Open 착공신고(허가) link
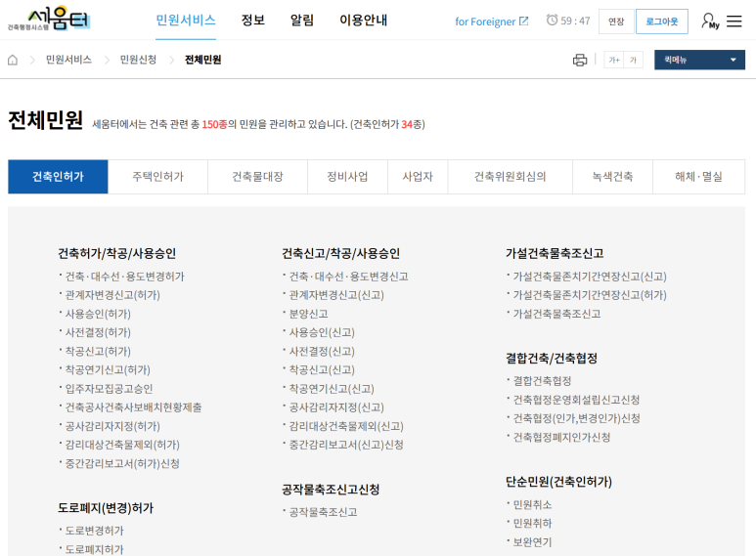 tap(98, 351)
